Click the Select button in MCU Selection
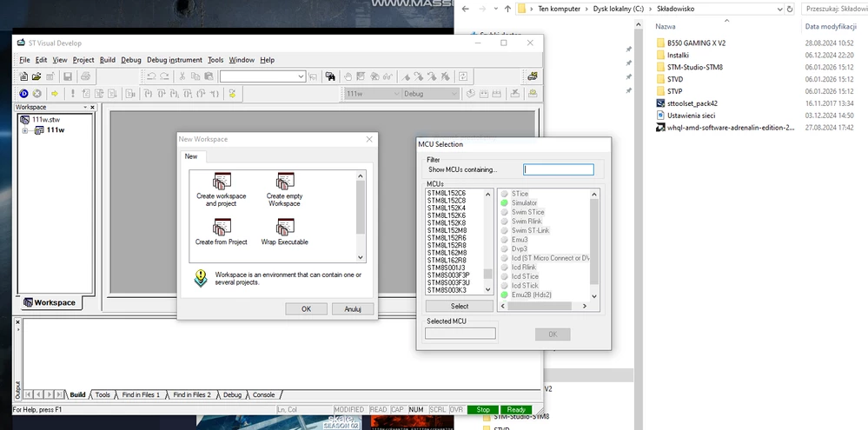Image resolution: width=868 pixels, height=430 pixels. coord(460,306)
